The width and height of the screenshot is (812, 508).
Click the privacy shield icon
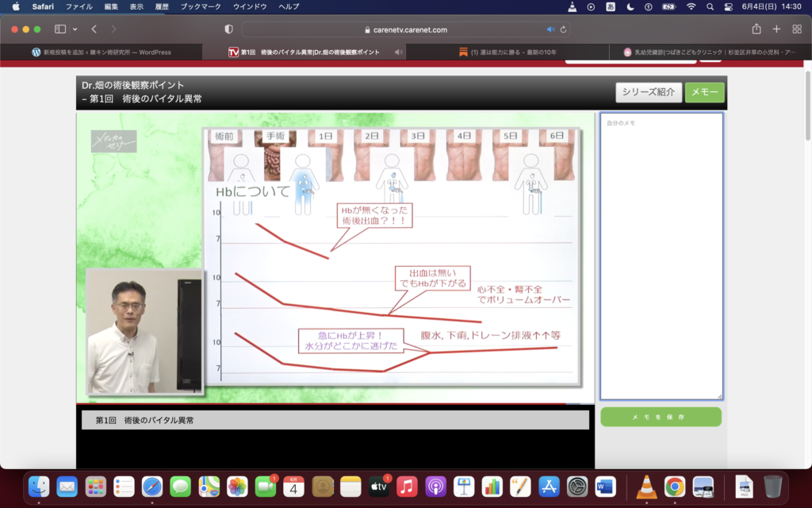coord(229,29)
